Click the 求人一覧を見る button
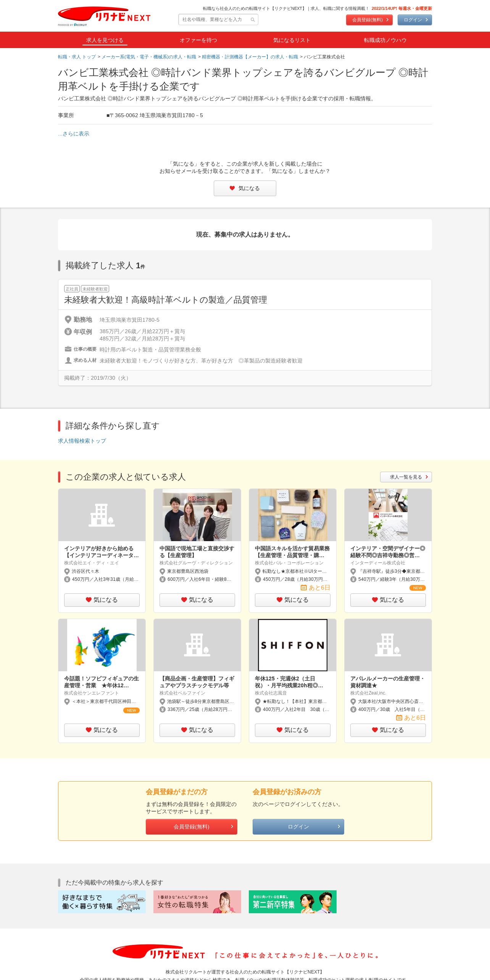490x980 pixels. 406,477
